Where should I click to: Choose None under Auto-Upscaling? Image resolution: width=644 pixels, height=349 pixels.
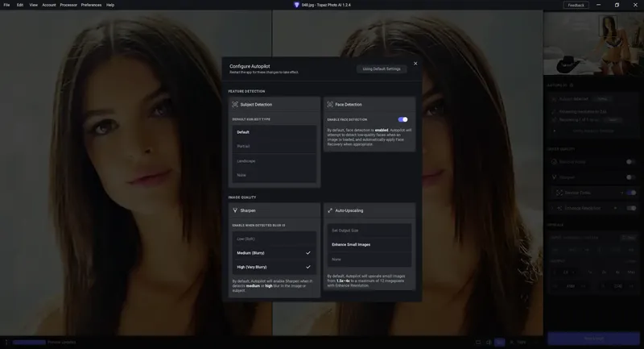[x=369, y=260]
